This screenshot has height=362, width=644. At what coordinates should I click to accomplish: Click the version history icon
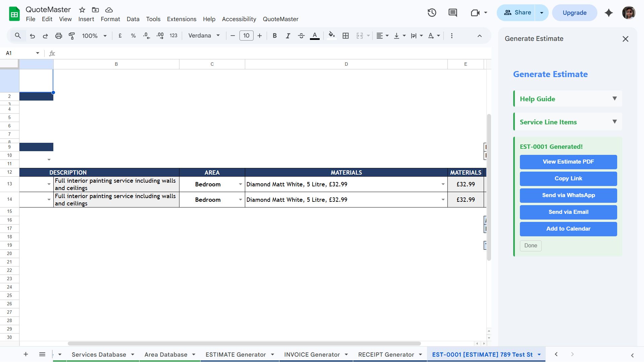pyautogui.click(x=432, y=12)
